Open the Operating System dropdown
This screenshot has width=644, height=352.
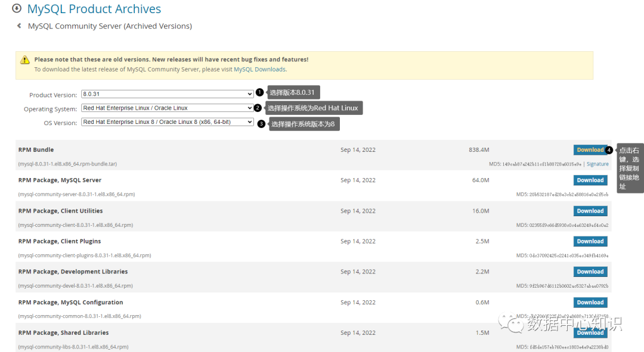(x=168, y=108)
